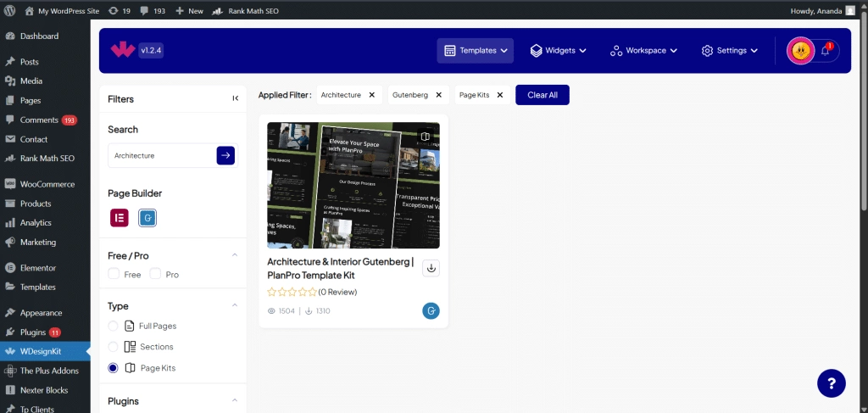
Task: Click the user avatar in blue header
Action: tap(800, 50)
